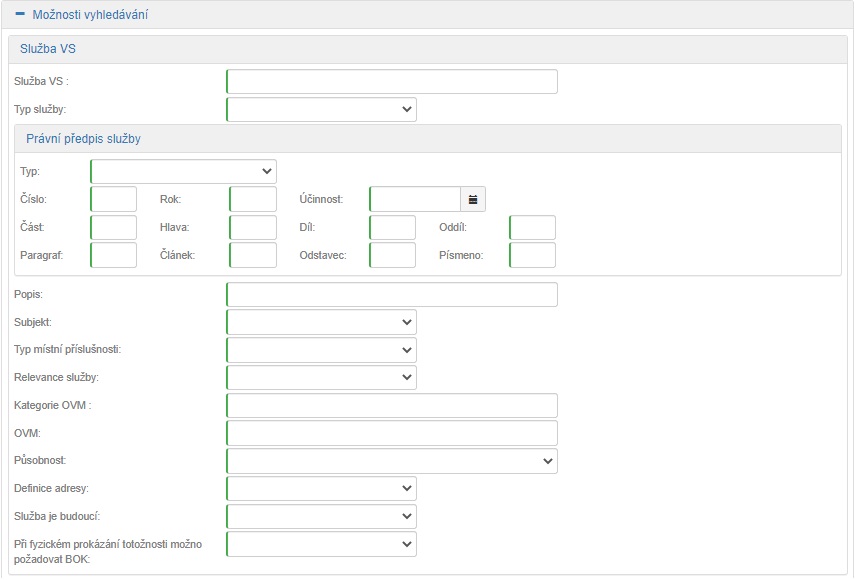Open the Typ služby dropdown
The height and width of the screenshot is (580, 855).
click(321, 109)
